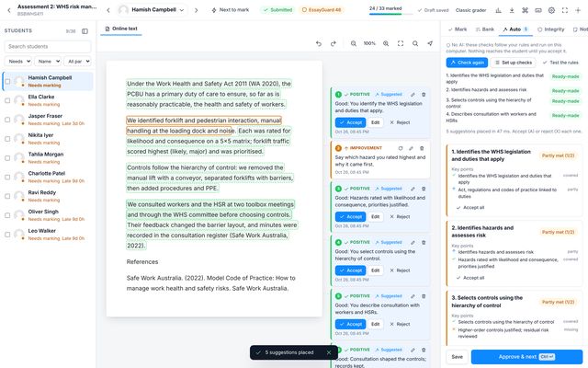The height and width of the screenshot is (368, 588).
Task: Click the download icon in header
Action: [x=512, y=10]
